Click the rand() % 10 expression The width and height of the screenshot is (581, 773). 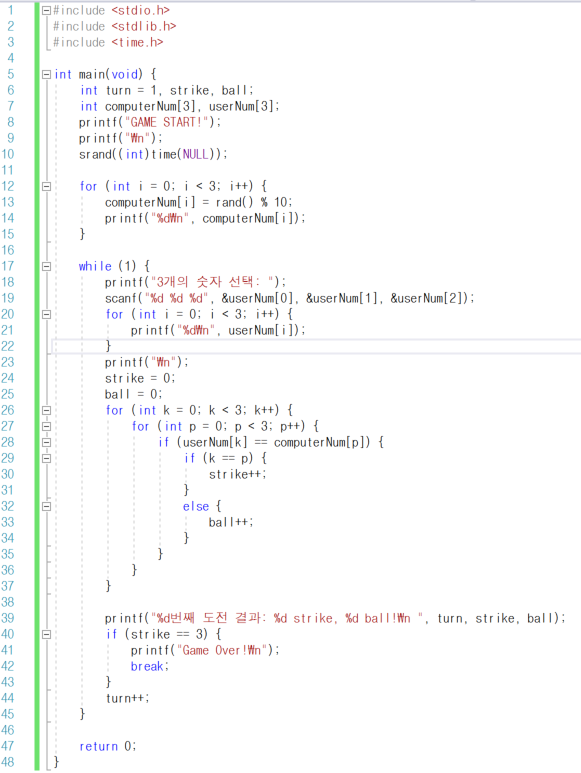(x=253, y=202)
